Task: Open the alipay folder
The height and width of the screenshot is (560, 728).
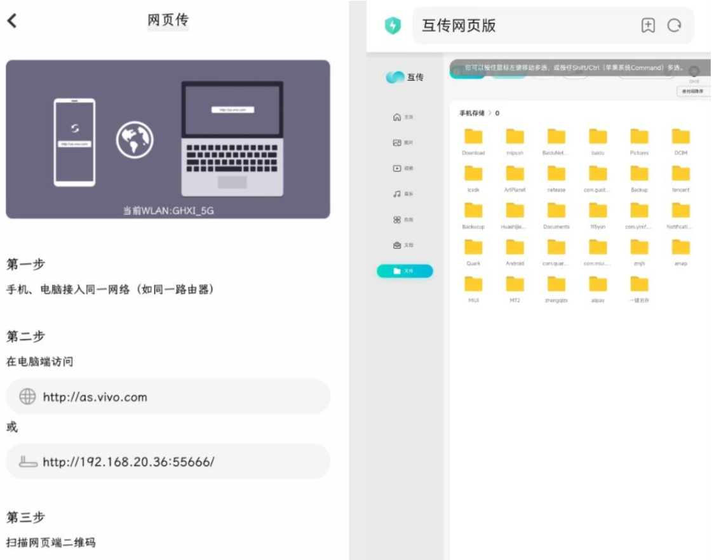Action: [x=598, y=290]
